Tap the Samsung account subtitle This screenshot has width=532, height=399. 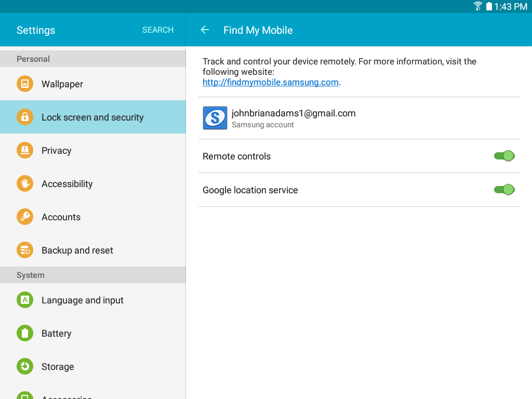click(262, 125)
